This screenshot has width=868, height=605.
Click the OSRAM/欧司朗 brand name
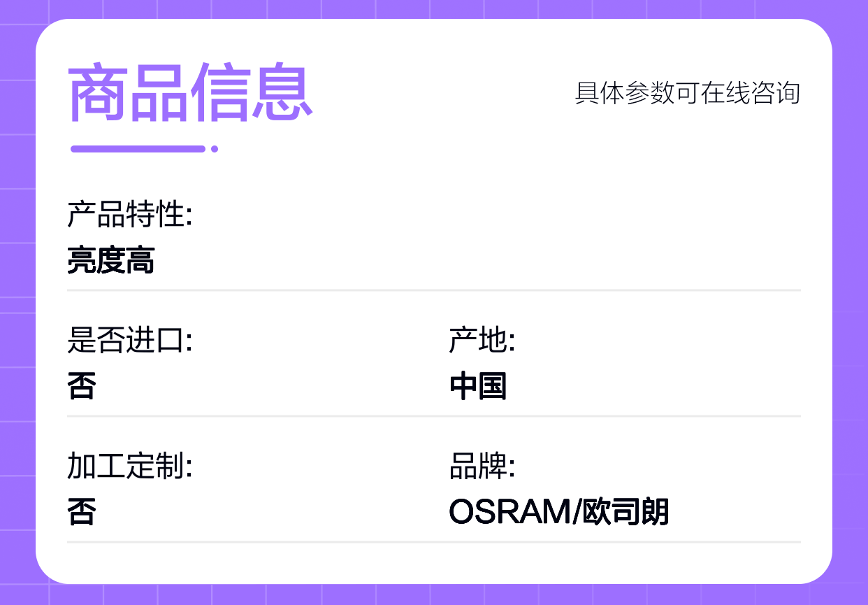tap(558, 512)
